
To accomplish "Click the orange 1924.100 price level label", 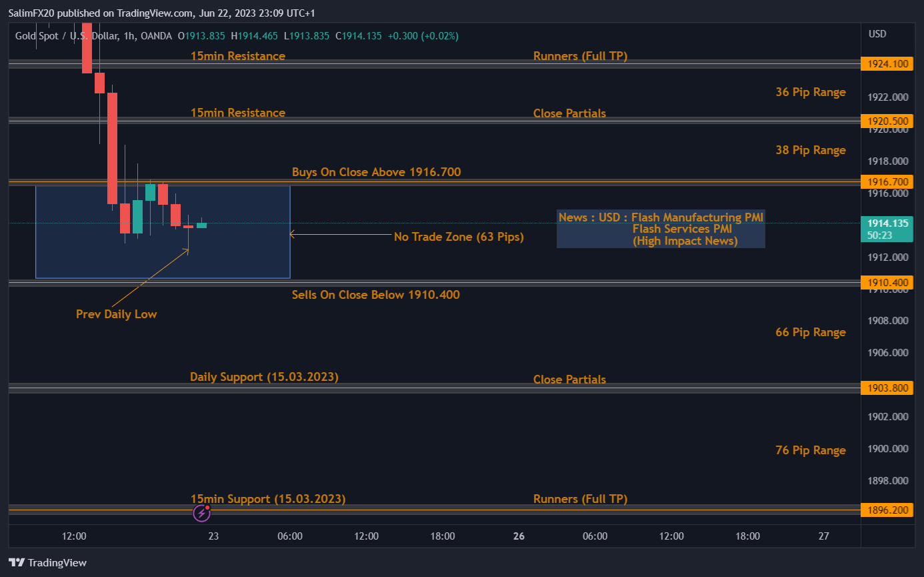I will (x=887, y=63).
